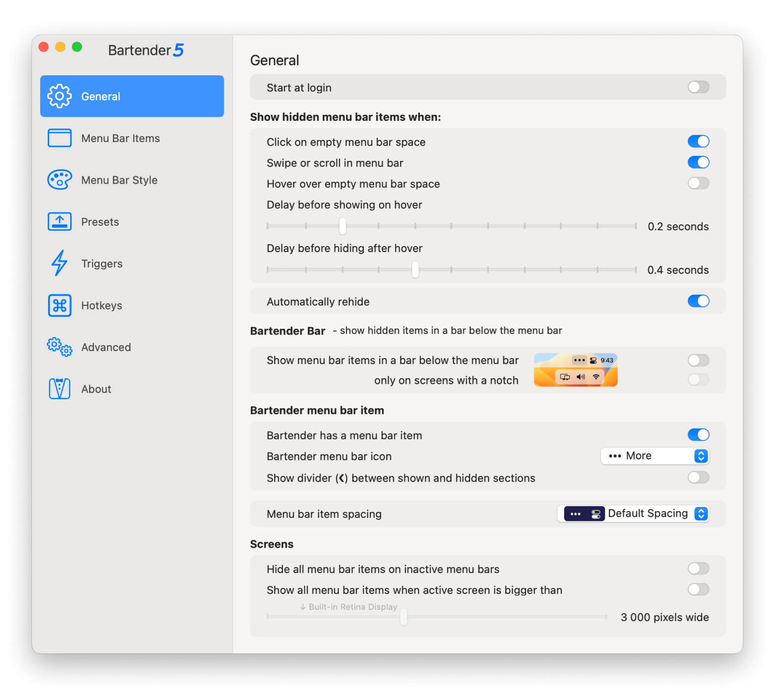
Task: Open About via the tuxedo icon
Action: coord(59,389)
